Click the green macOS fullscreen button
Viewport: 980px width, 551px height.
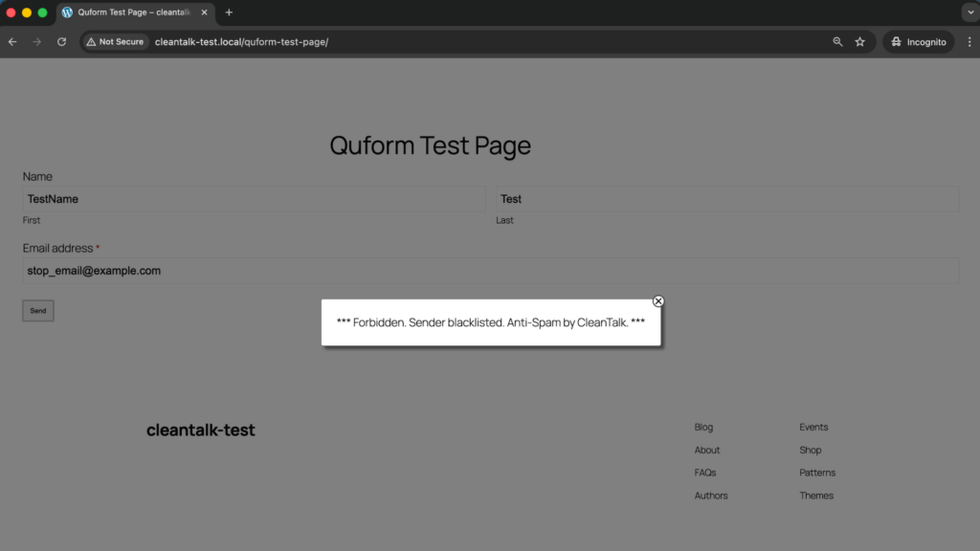tap(42, 12)
